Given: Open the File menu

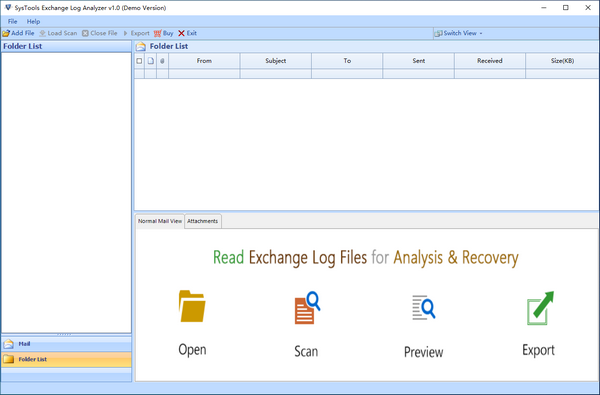Looking at the screenshot, I should coord(13,21).
